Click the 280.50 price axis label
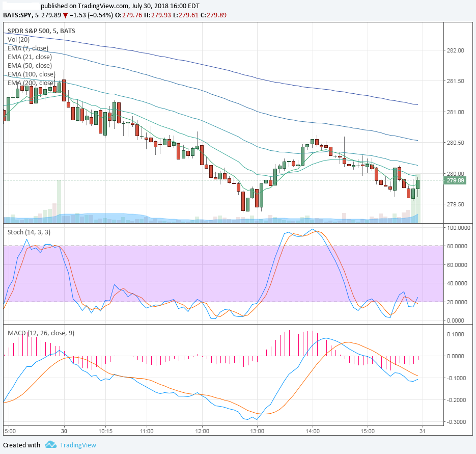The image size is (476, 454). pos(455,143)
